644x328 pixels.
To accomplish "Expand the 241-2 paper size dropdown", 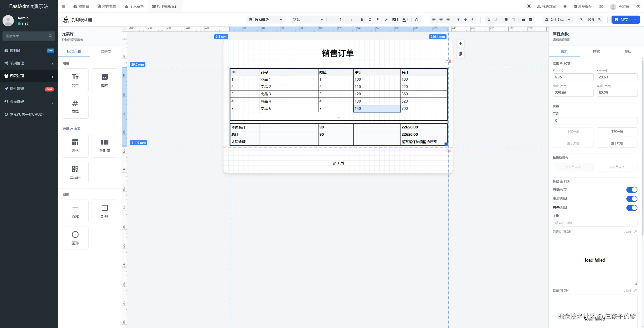I will pos(557,20).
